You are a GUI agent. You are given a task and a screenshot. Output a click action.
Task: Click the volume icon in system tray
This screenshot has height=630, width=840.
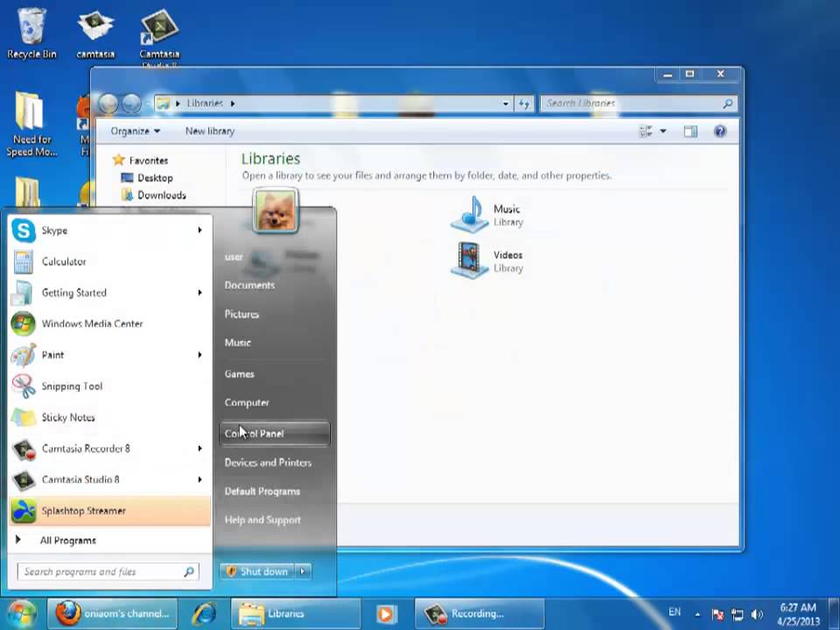coord(756,614)
